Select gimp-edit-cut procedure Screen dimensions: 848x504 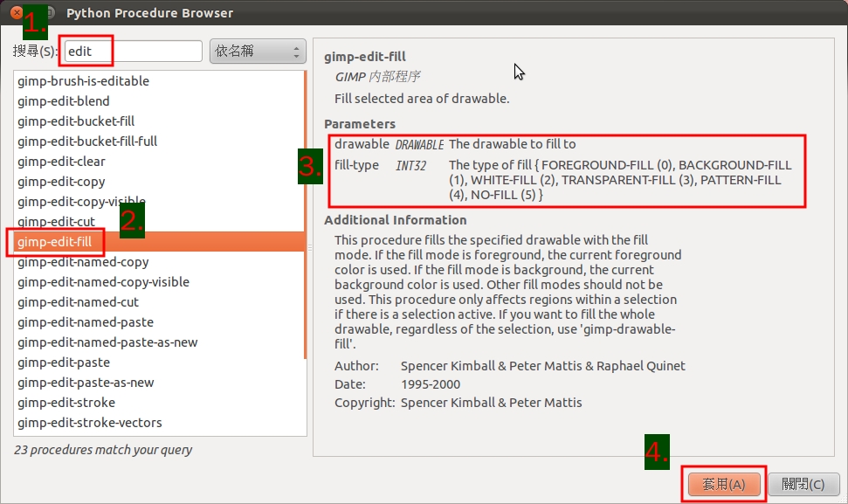159,222
